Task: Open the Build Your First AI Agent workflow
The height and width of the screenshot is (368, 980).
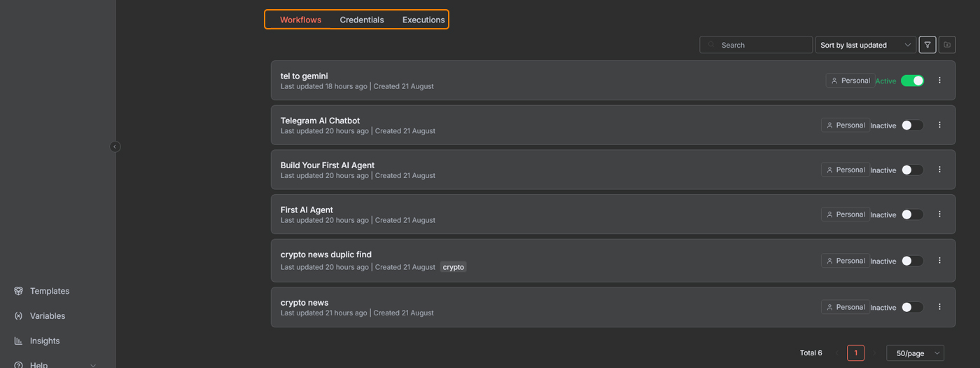Action: [328, 165]
